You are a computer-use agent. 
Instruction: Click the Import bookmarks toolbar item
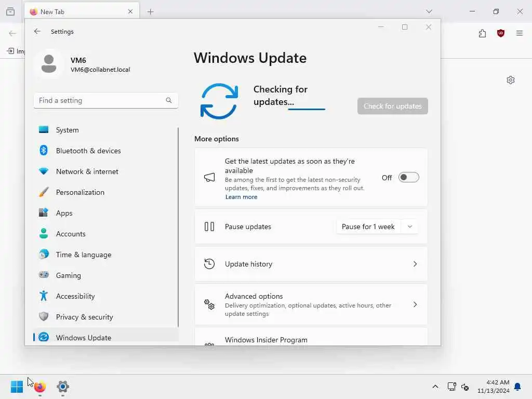point(16,51)
